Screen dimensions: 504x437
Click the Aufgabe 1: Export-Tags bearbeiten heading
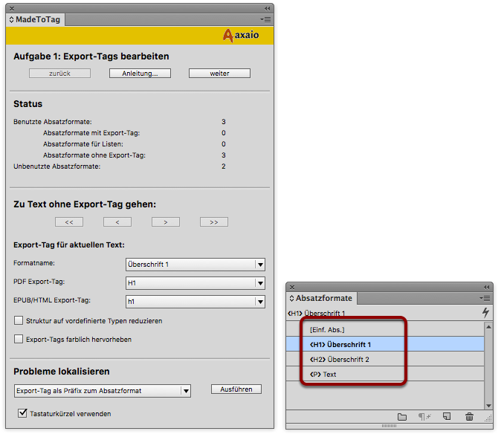pyautogui.click(x=91, y=56)
